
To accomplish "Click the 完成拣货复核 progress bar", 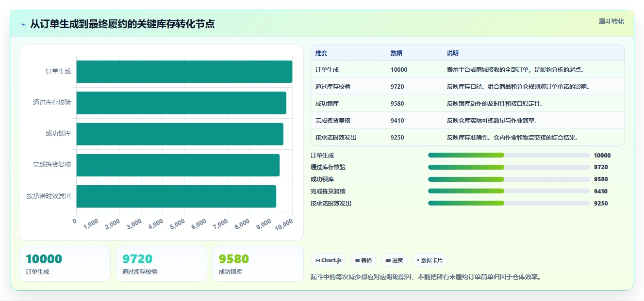I will [509, 191].
